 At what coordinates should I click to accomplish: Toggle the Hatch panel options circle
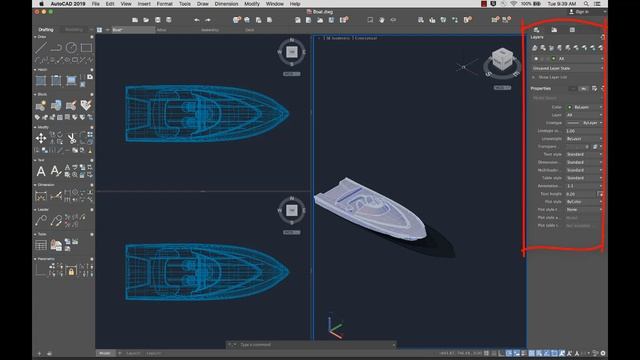(91, 70)
